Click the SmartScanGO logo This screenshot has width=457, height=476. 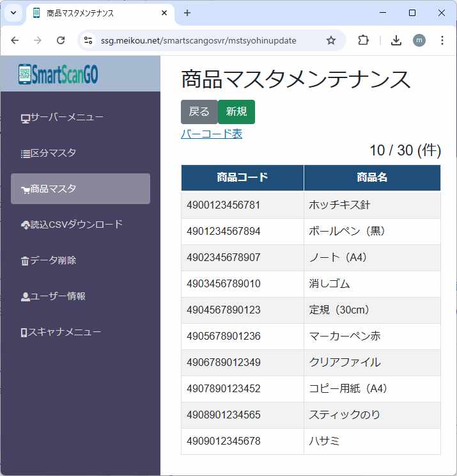[x=58, y=74]
